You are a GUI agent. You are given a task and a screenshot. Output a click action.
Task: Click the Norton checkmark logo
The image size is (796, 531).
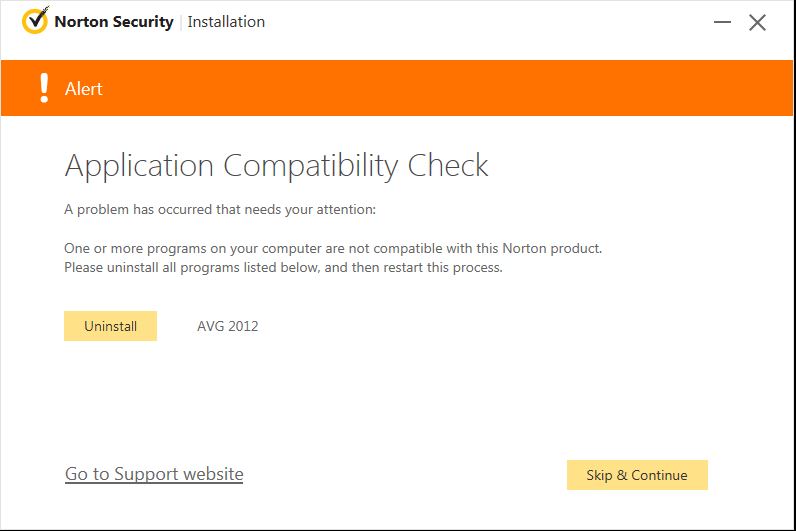pos(35,21)
